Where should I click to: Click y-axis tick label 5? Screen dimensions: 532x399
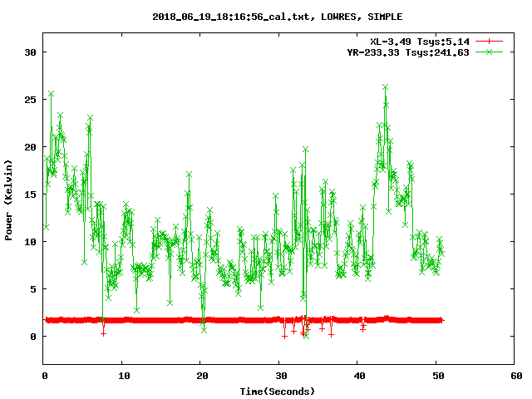tap(33, 289)
